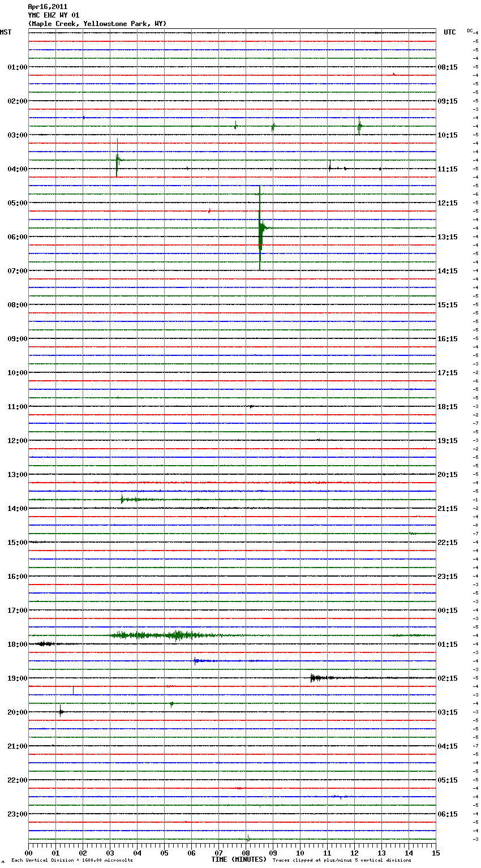Click the "00:15" UTC time label

coord(448,611)
